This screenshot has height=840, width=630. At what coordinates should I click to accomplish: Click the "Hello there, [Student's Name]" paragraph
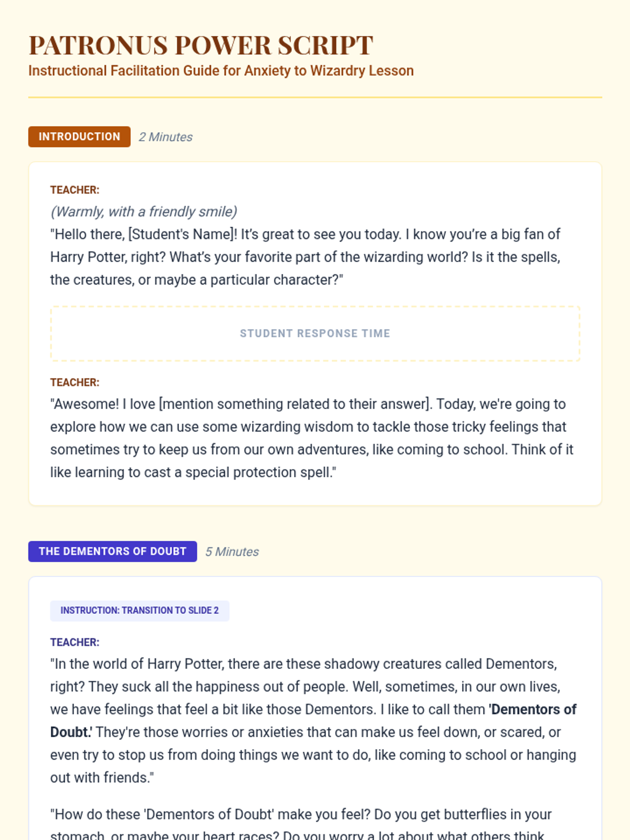coord(304,257)
